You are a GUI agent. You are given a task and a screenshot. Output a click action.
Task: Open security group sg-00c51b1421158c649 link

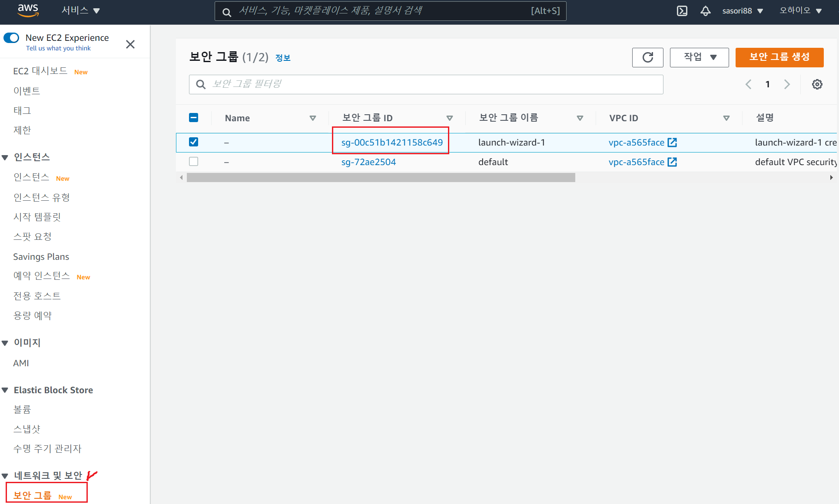coord(392,143)
